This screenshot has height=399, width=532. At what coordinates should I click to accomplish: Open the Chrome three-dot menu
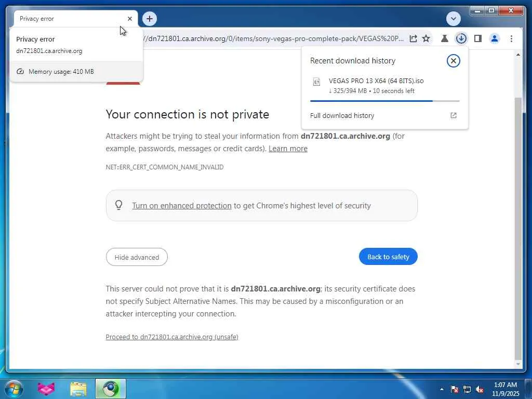coord(511,38)
